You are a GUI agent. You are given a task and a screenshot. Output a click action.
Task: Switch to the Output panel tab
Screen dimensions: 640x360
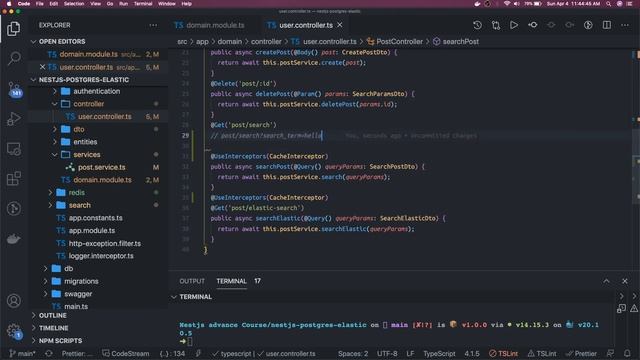[192, 281]
